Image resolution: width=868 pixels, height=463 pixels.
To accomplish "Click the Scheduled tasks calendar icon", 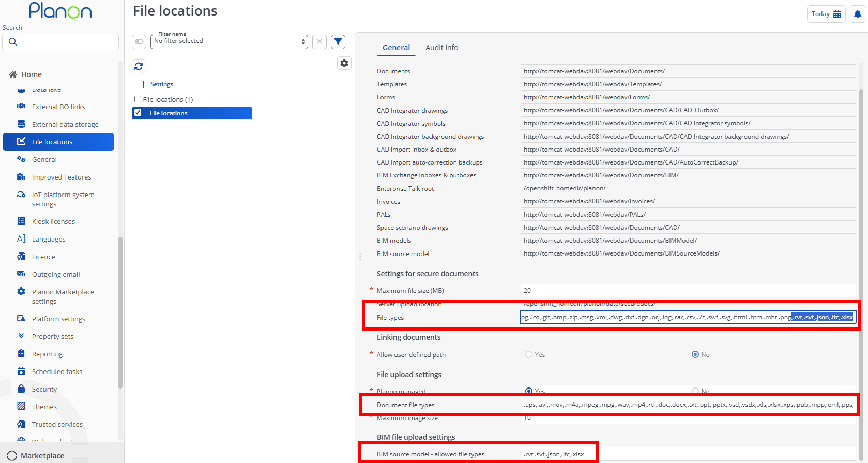I will (x=21, y=371).
